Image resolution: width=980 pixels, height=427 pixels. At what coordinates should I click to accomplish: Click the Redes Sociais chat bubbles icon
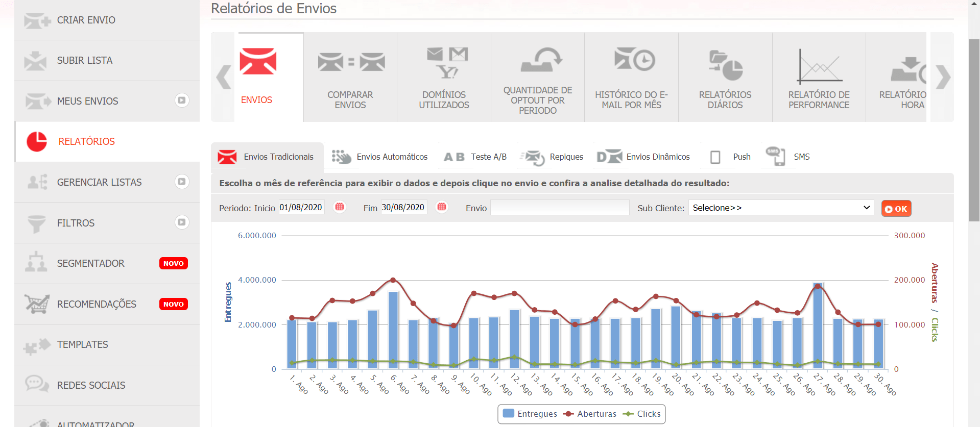pyautogui.click(x=37, y=383)
